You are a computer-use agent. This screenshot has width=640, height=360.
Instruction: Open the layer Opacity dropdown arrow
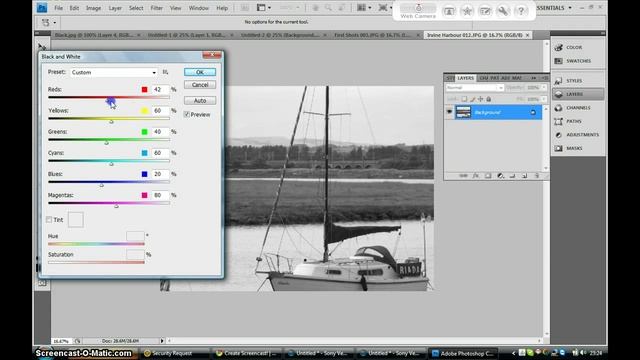point(543,88)
